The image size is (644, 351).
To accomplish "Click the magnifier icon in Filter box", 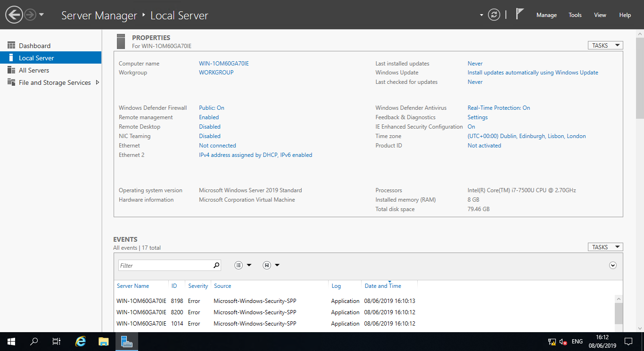I will point(216,265).
